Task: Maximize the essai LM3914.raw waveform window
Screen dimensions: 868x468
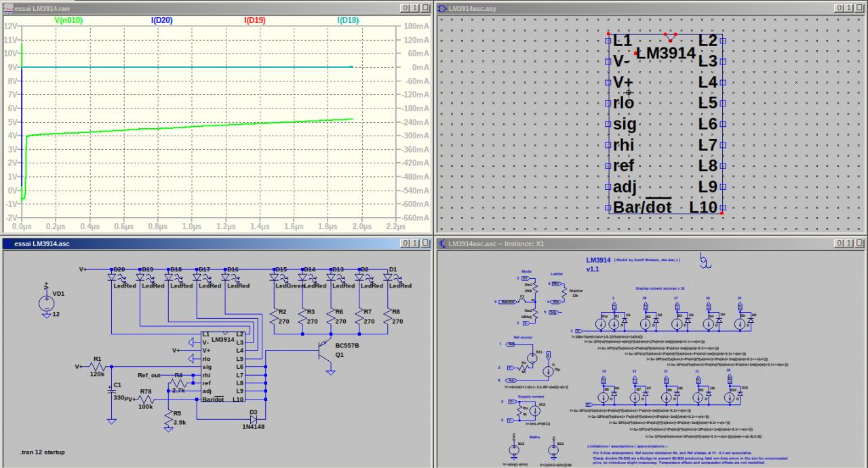Action: (x=414, y=7)
